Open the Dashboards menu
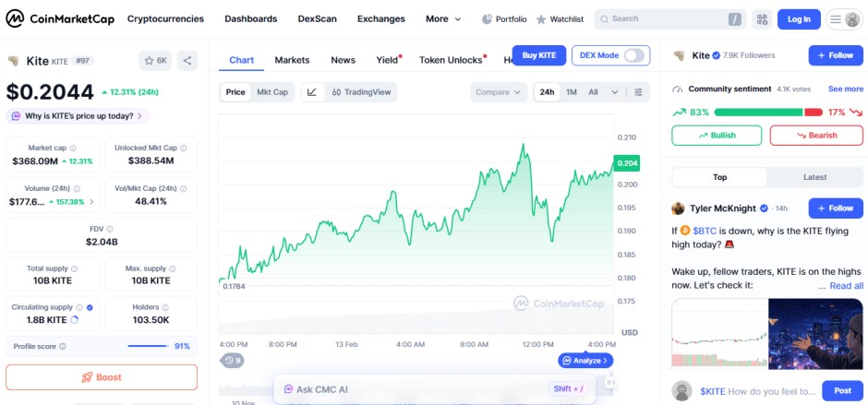The width and height of the screenshot is (868, 405). tap(251, 18)
